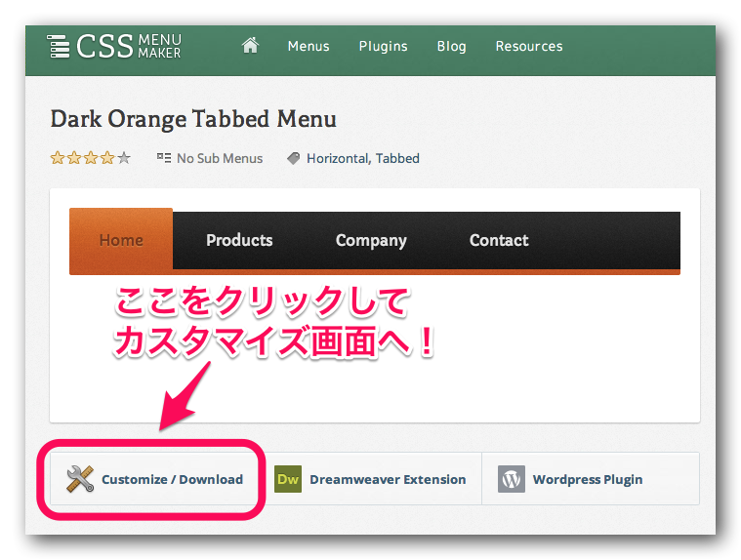Go to the home icon in the navbar
Viewport: 741px width, 560px height.
click(250, 45)
